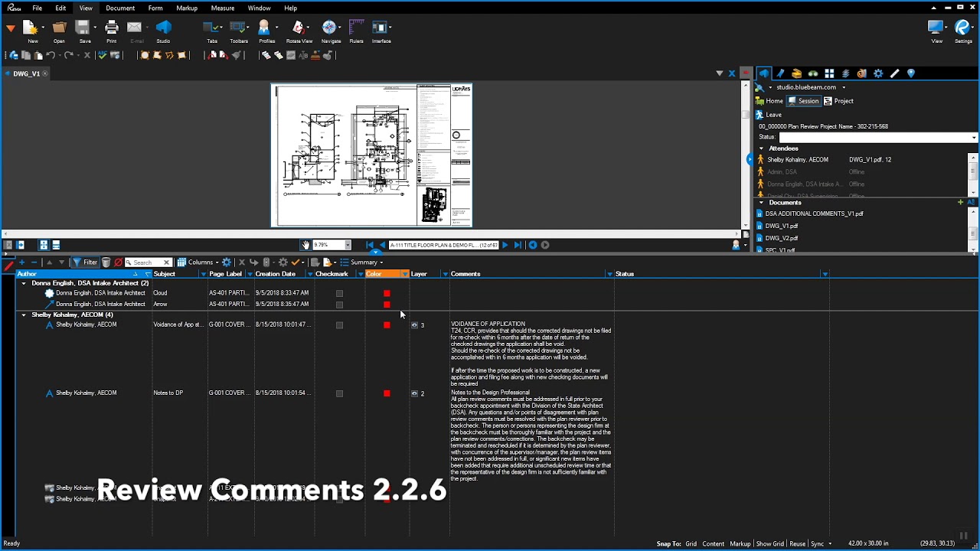Click the Interface icon
Screen dimensions: 980x551
click(380, 28)
